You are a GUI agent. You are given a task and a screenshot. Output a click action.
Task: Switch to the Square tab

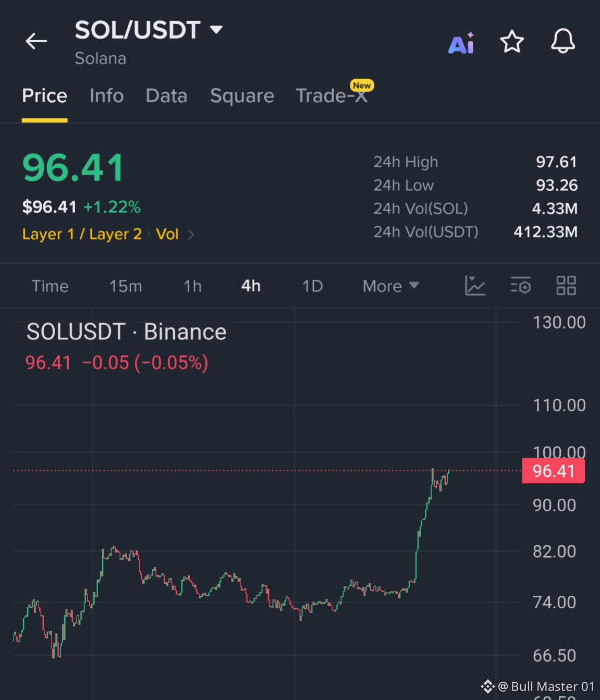242,96
